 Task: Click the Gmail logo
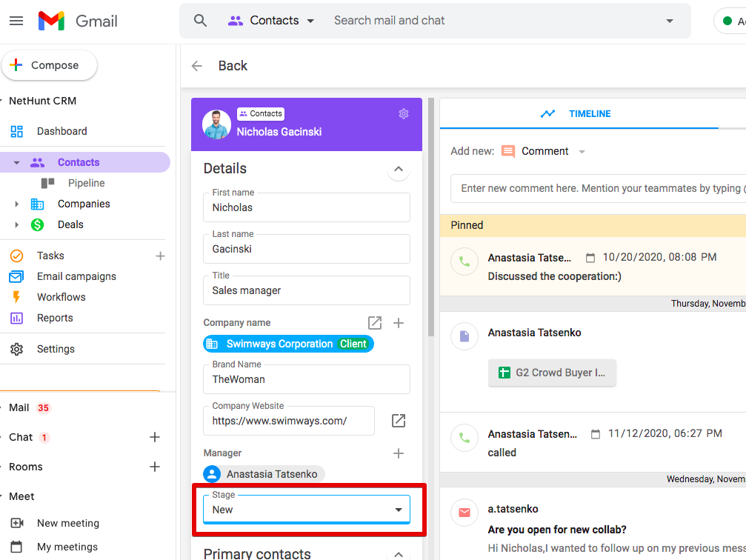click(78, 21)
